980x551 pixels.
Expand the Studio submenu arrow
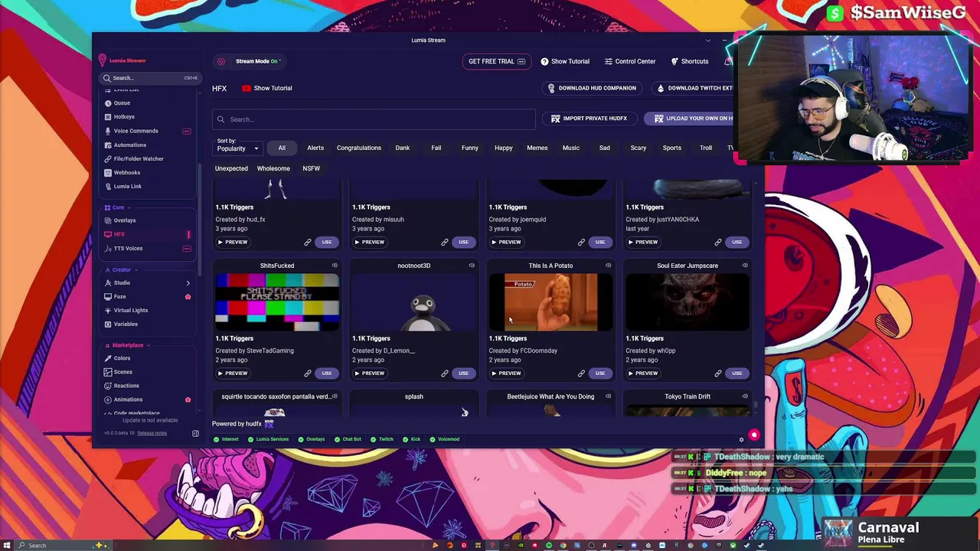(188, 283)
